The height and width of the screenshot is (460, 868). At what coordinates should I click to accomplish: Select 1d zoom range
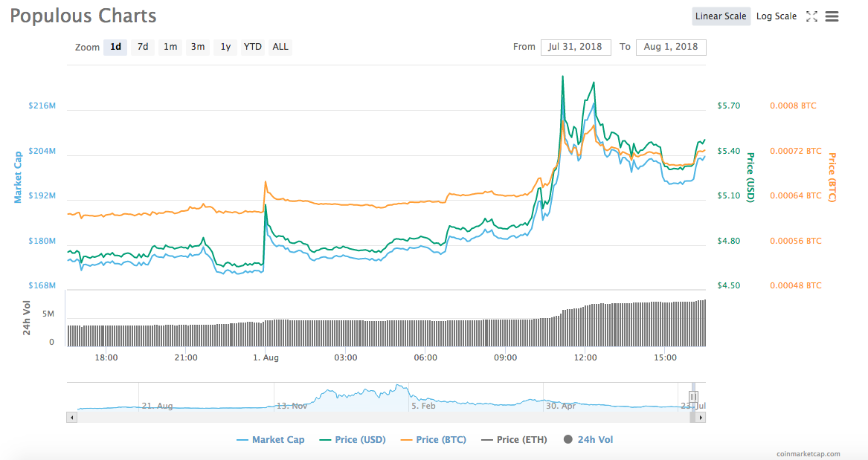pos(115,47)
